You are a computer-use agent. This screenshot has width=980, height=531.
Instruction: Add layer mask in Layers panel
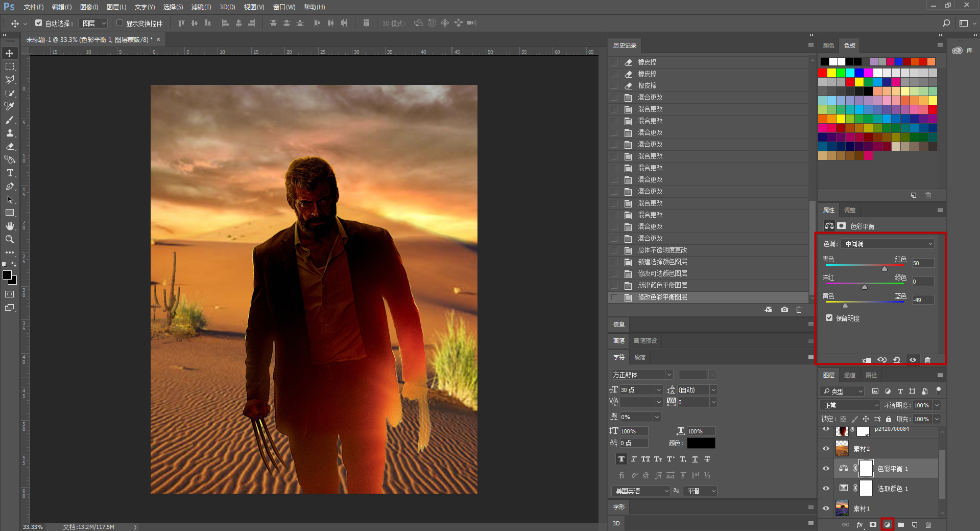[873, 524]
